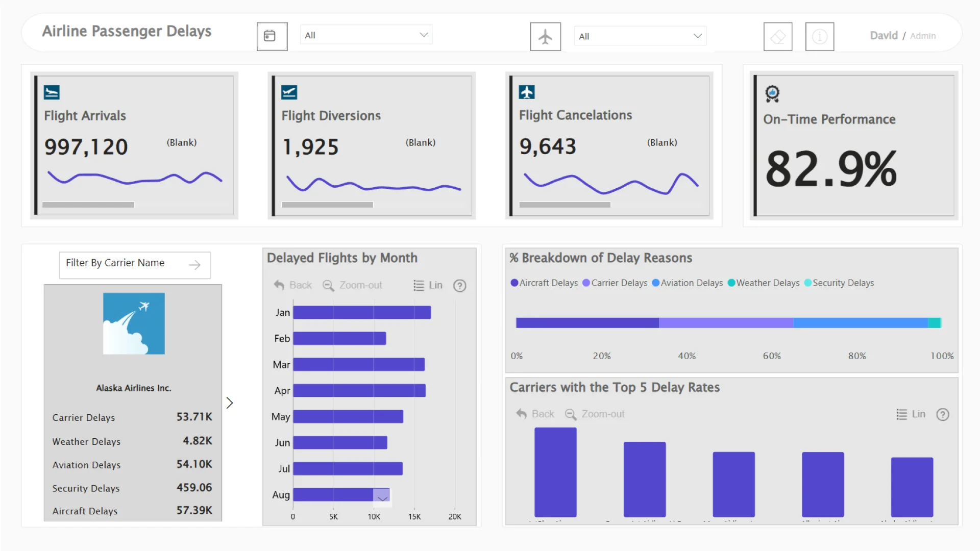Click Aviation Delays 54.10K row
The height and width of the screenshot is (551, 980).
point(132,465)
